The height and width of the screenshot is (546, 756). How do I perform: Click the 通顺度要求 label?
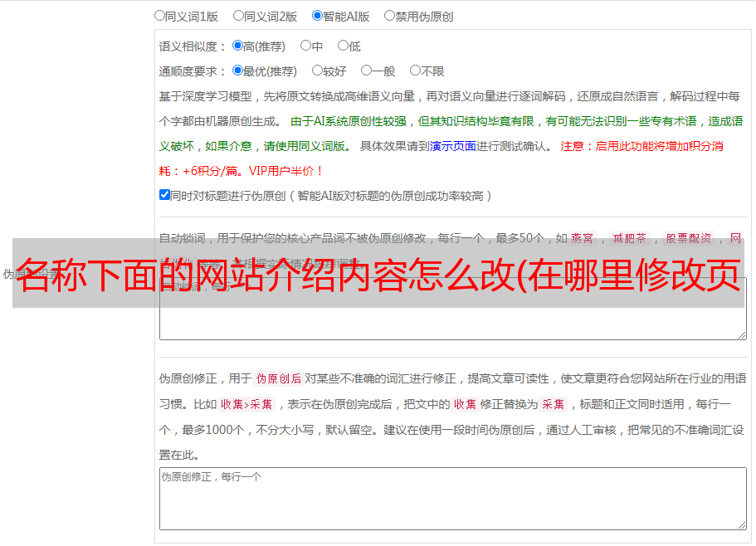coord(193,72)
